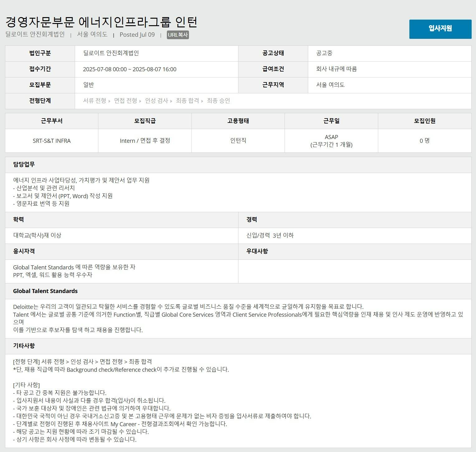This screenshot has height=452, width=476.
Task: Click the 담당업무 section header
Action: pyautogui.click(x=238, y=165)
